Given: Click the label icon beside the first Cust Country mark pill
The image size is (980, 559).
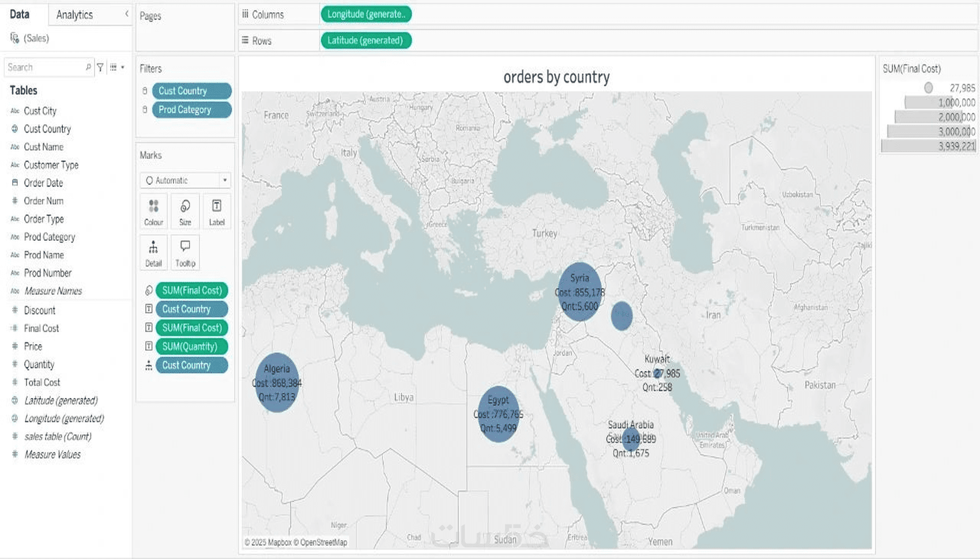Looking at the screenshot, I should pos(149,309).
